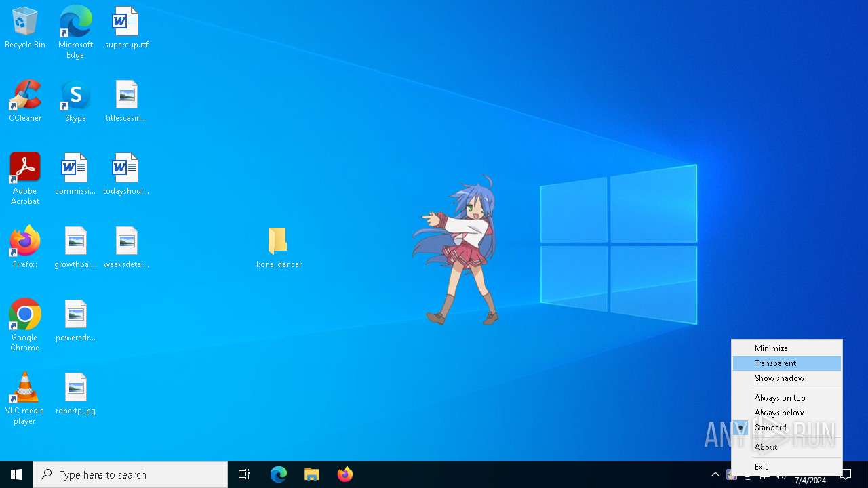Select the Adobe Acrobat desktop shortcut
Screen dimensions: 868x488
25,179
